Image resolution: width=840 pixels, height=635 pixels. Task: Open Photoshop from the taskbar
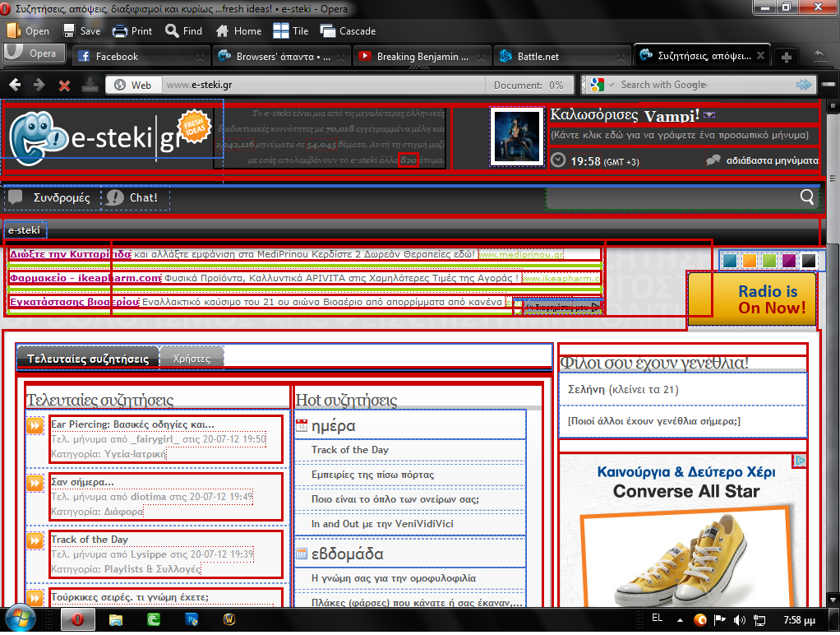point(192,620)
